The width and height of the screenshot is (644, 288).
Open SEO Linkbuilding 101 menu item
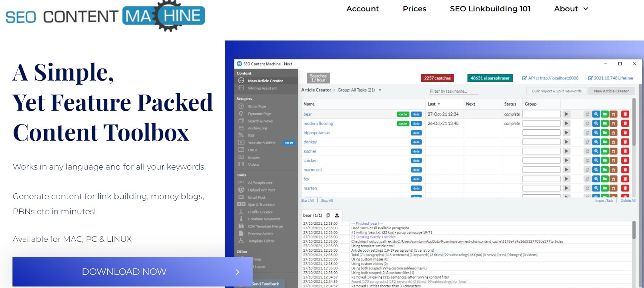[x=490, y=9]
